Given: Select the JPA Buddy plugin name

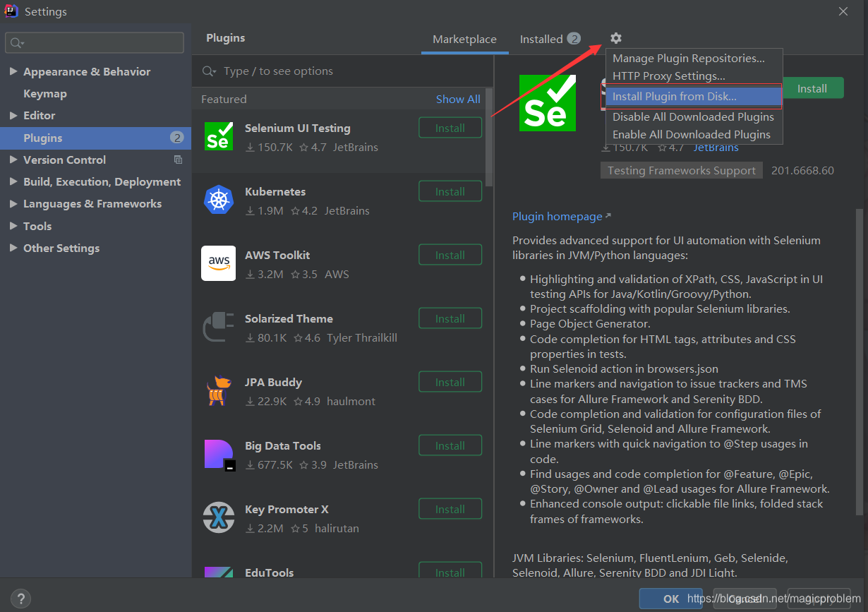Looking at the screenshot, I should [273, 383].
